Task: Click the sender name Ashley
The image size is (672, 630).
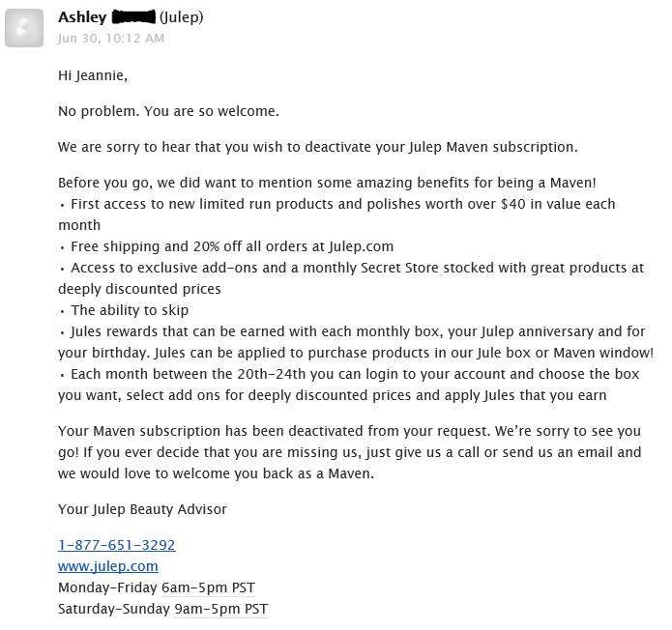Action: (x=82, y=17)
